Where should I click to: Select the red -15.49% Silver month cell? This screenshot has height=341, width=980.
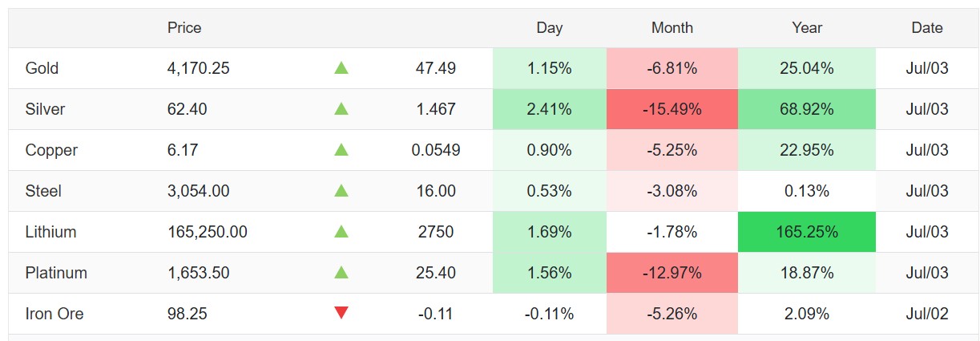click(672, 109)
